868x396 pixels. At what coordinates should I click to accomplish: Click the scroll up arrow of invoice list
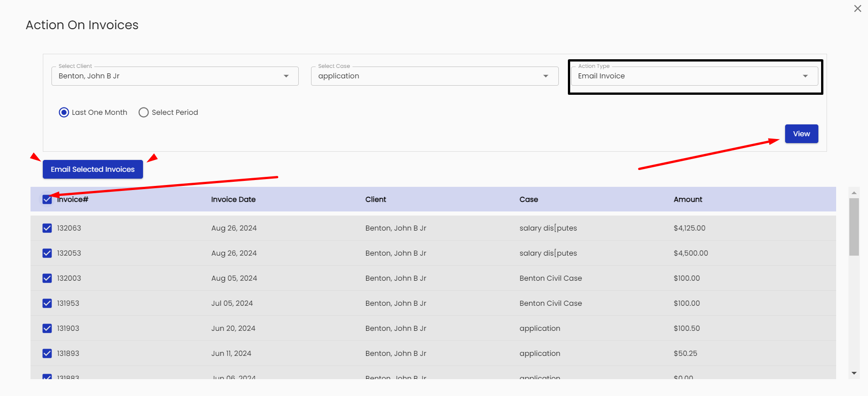(x=854, y=193)
